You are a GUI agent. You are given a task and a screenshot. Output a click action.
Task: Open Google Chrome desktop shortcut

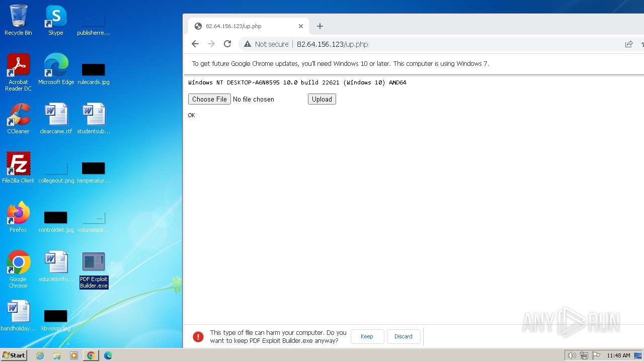point(18,269)
